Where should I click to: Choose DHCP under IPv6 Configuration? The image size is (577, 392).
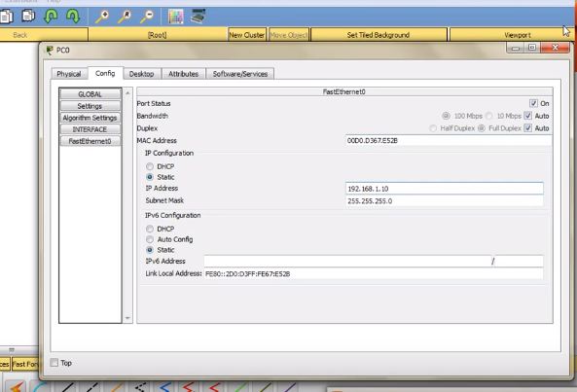pos(150,229)
